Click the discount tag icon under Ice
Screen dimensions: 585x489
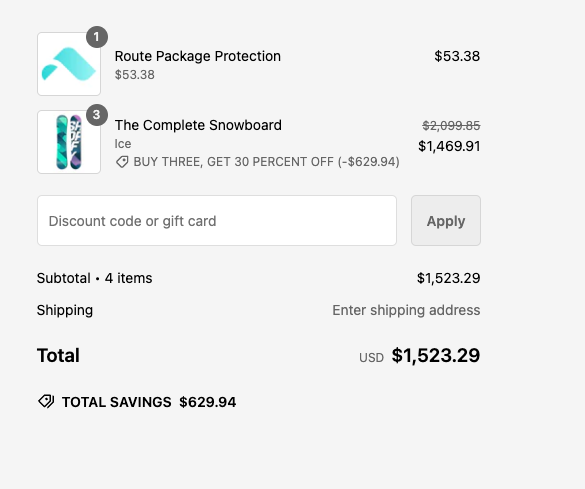(122, 162)
